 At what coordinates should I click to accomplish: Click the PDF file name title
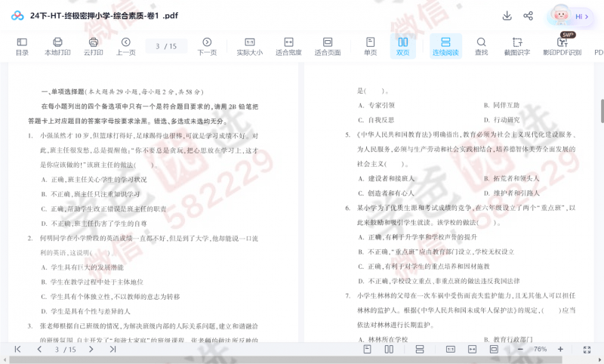click(104, 16)
